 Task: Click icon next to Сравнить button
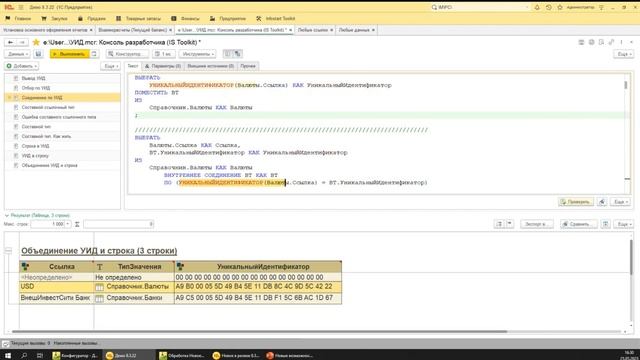click(605, 224)
